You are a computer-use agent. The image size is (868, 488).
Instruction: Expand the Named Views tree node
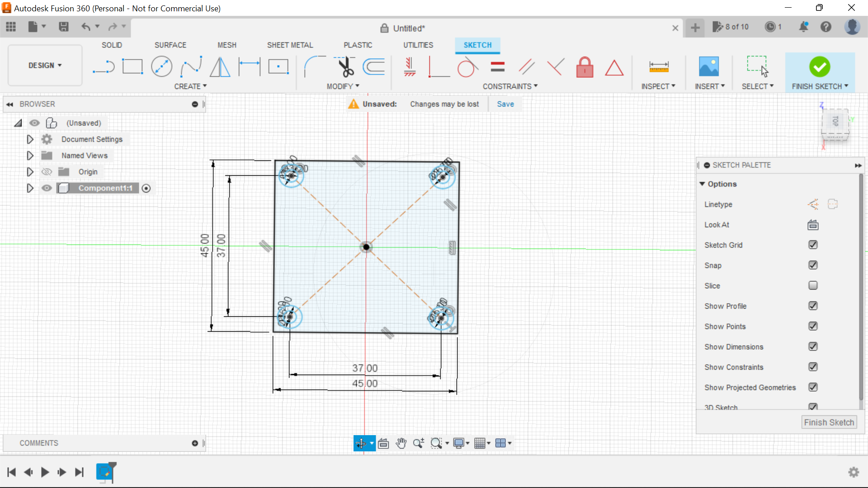pos(30,155)
